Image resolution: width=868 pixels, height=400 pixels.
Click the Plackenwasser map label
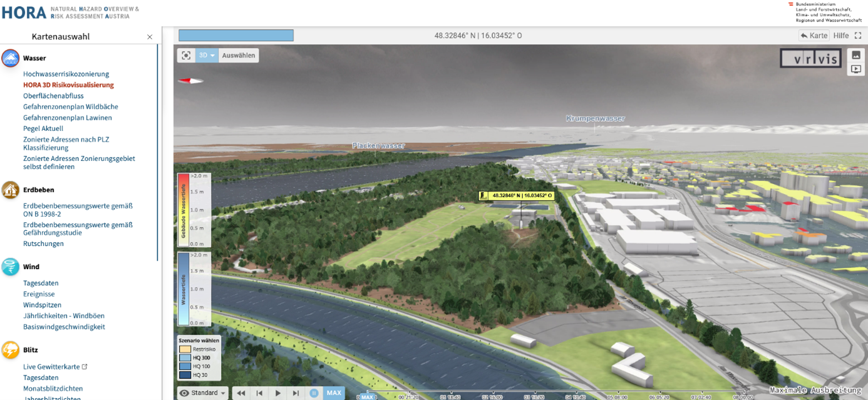tap(378, 146)
